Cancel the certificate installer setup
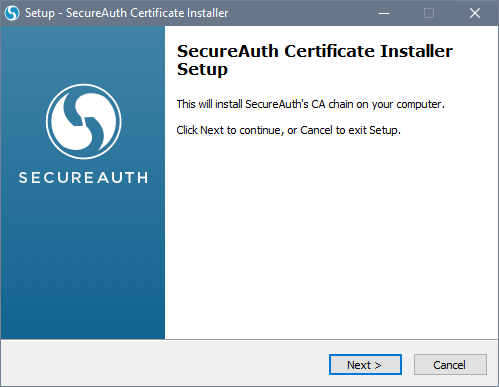This screenshot has width=499, height=387. click(x=450, y=365)
